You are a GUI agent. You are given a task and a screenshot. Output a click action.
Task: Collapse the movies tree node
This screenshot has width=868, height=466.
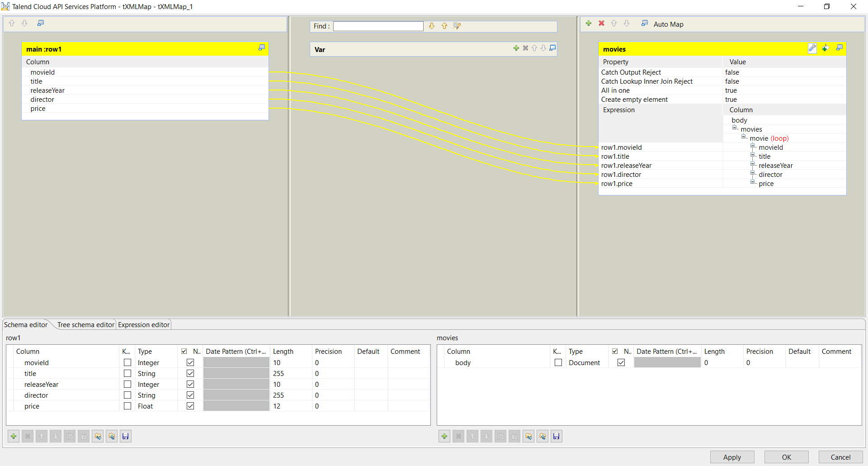point(735,128)
